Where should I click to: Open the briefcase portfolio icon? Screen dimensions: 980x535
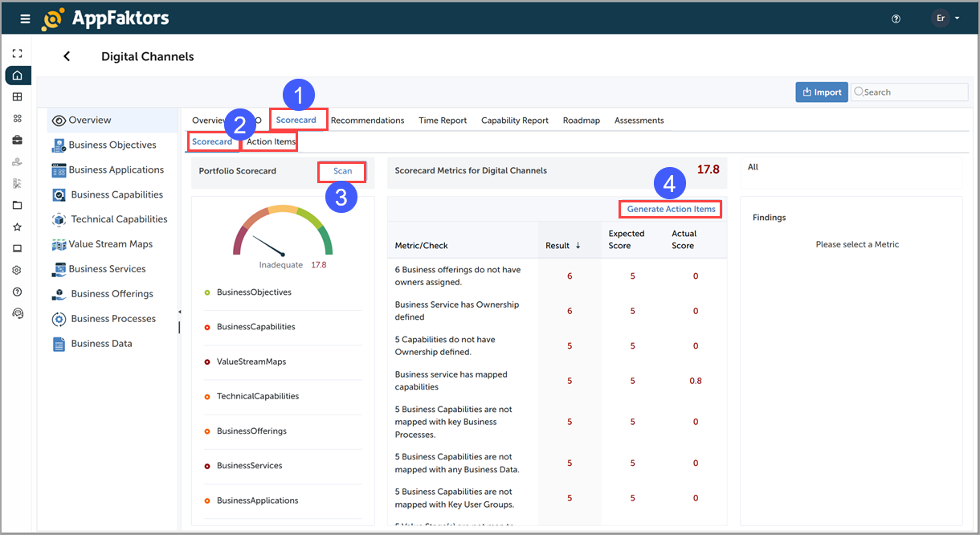click(18, 141)
